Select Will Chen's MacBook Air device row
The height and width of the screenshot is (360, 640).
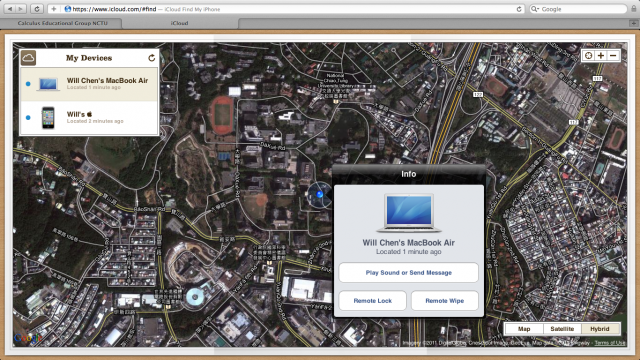click(x=89, y=84)
